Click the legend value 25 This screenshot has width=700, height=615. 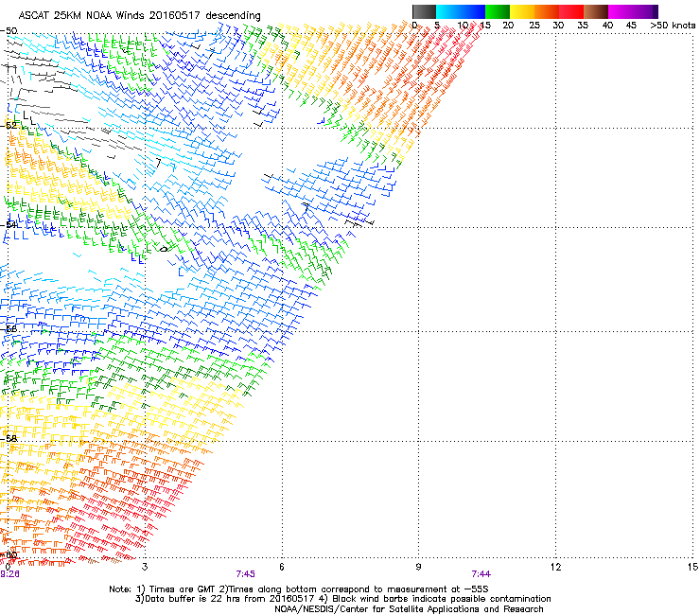point(534,26)
